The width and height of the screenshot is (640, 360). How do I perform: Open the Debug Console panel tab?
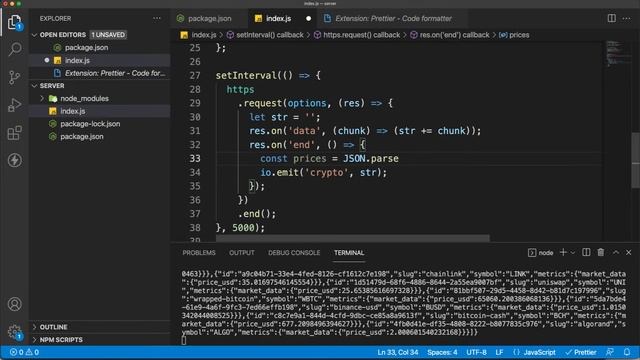[x=294, y=253]
